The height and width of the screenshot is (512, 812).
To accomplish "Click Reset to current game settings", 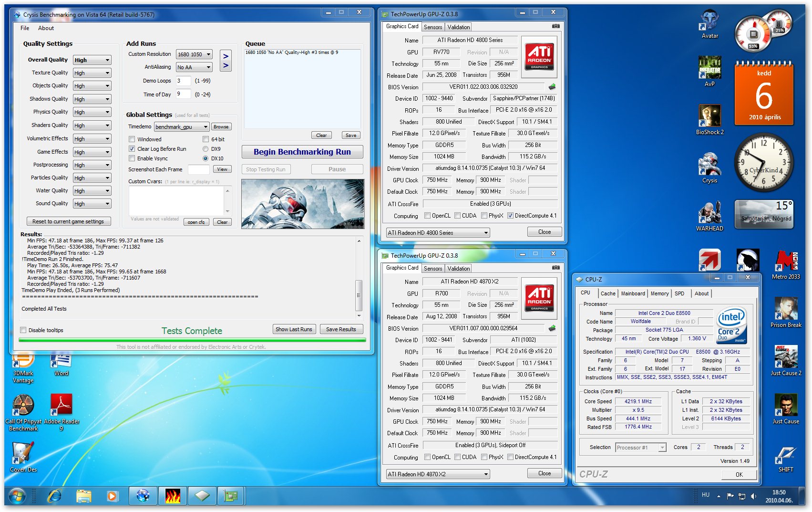I will tap(68, 221).
